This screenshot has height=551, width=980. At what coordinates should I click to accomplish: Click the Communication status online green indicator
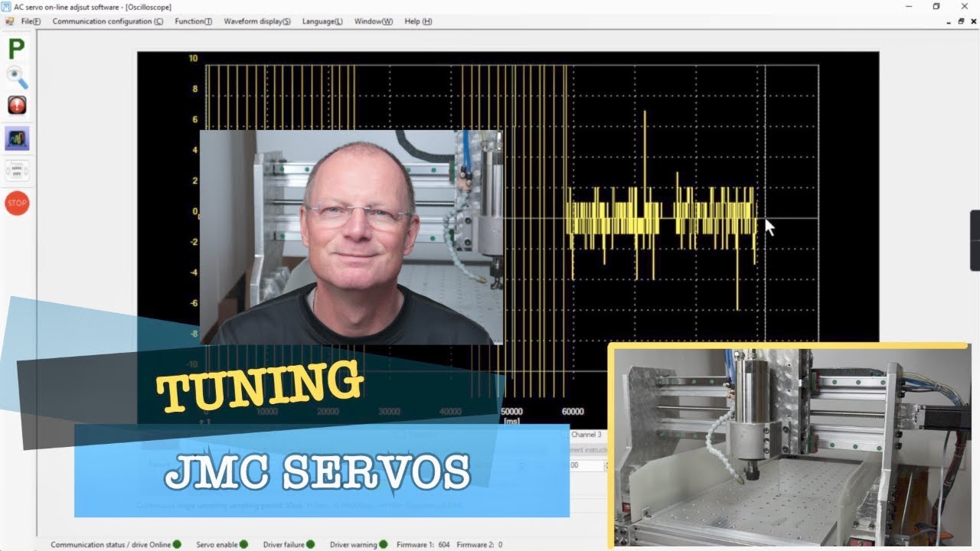pyautogui.click(x=177, y=544)
